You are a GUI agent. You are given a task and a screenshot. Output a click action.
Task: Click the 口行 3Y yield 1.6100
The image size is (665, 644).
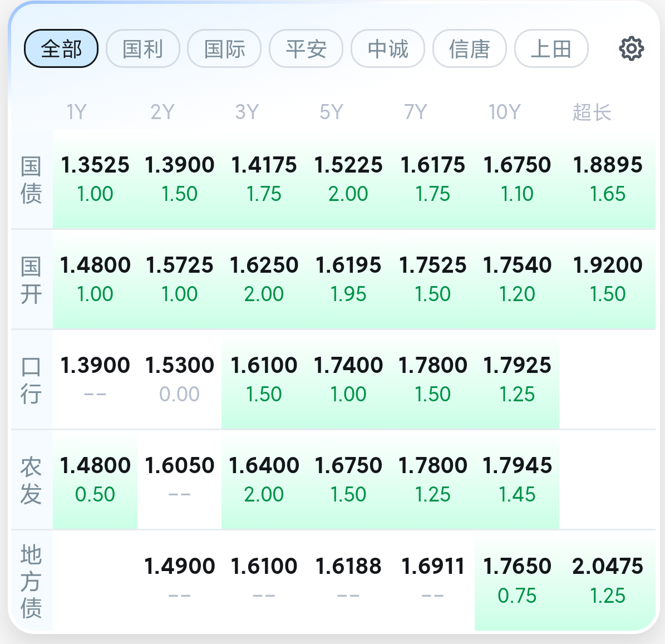(x=264, y=380)
